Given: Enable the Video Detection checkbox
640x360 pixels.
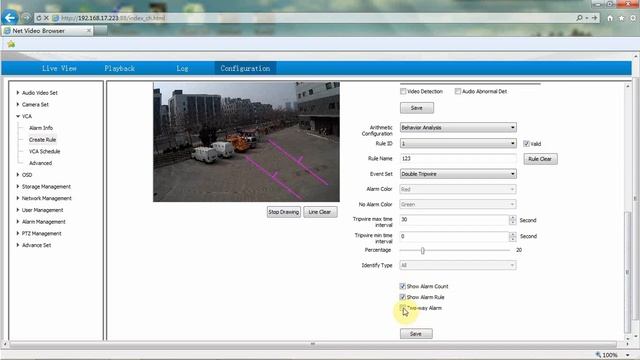Looking at the screenshot, I should pyautogui.click(x=403, y=91).
